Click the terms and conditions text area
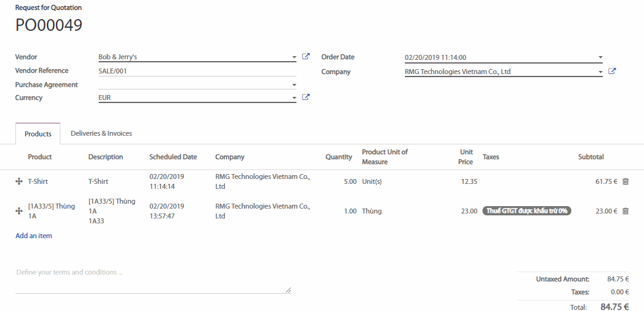 (153, 281)
